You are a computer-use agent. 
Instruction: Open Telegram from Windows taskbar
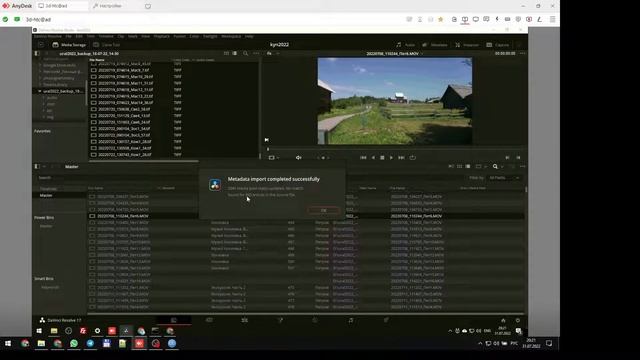point(90,344)
